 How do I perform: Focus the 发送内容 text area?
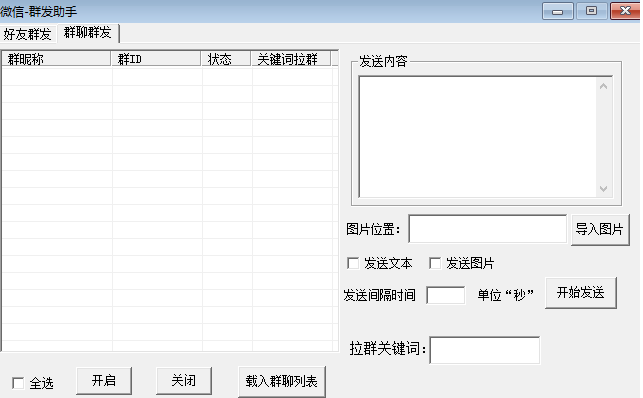pyautogui.click(x=477, y=136)
